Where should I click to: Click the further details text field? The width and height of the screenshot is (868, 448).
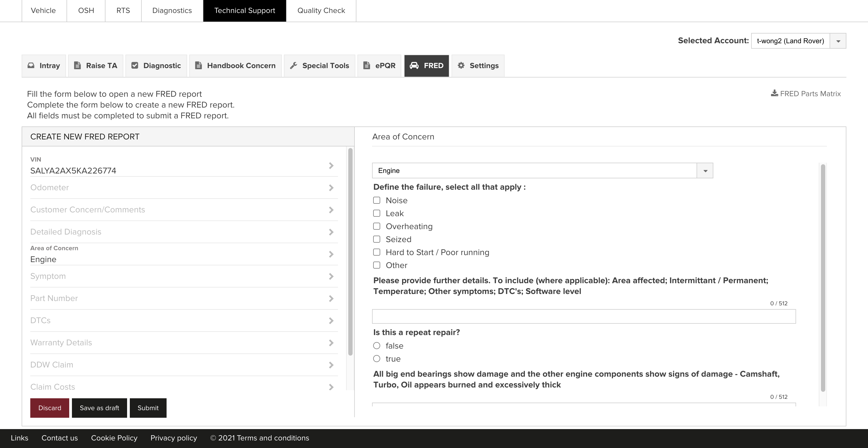pos(584,316)
